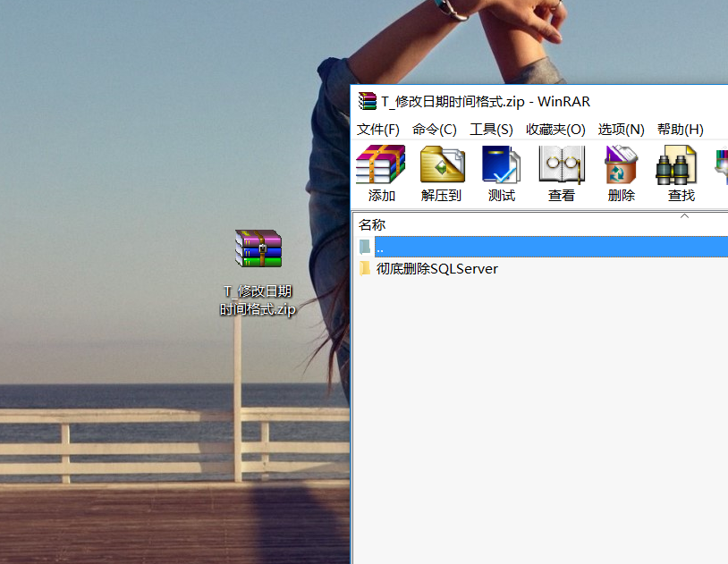
Task: Open the 文件(F) menu
Action: pyautogui.click(x=378, y=130)
